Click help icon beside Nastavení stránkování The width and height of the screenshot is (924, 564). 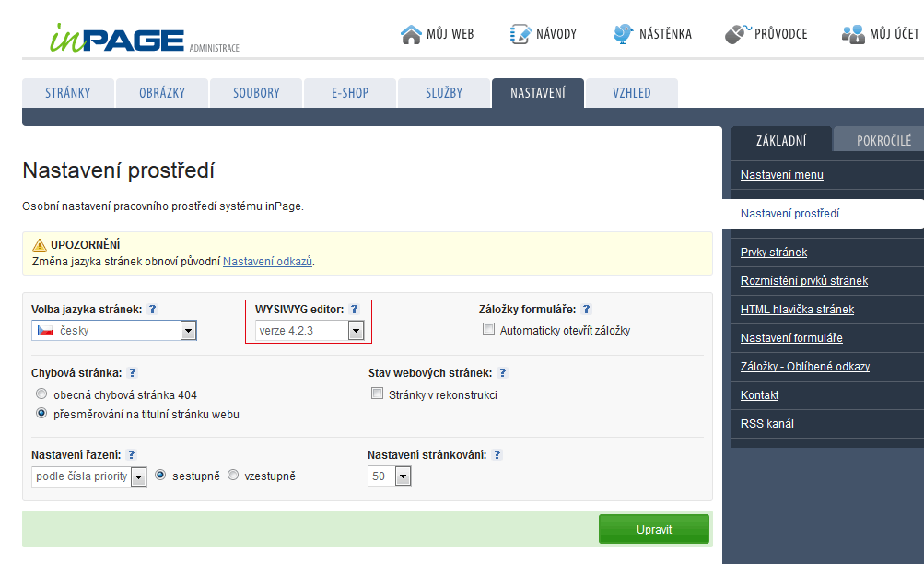click(x=497, y=455)
